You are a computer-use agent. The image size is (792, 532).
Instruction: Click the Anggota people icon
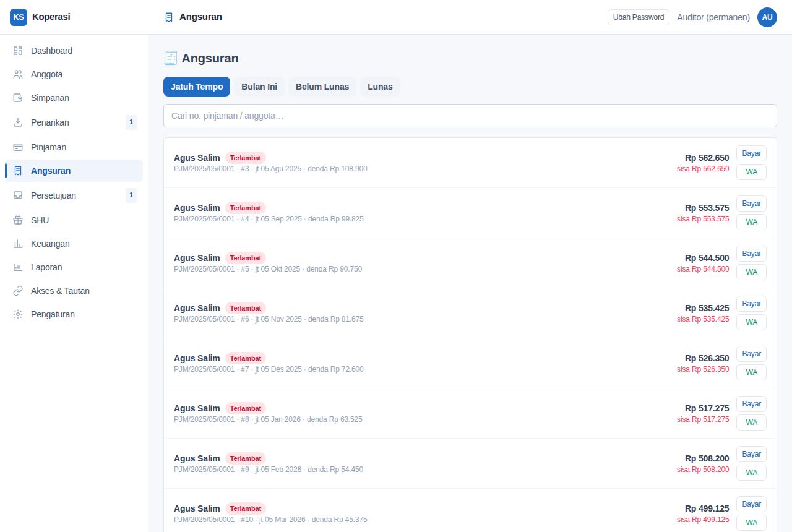coord(18,74)
